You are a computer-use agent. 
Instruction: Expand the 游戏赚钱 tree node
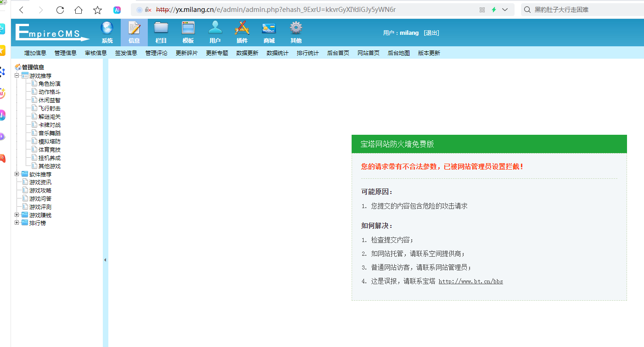[x=17, y=215]
